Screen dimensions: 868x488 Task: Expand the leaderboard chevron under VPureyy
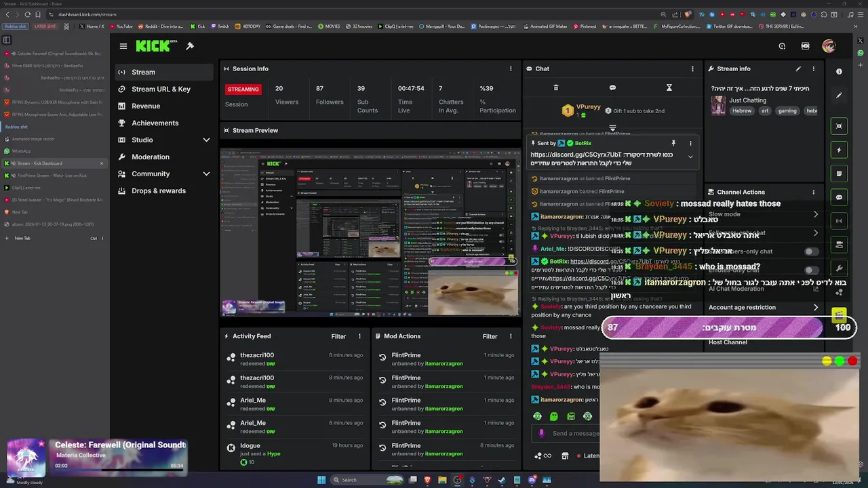[612, 128]
